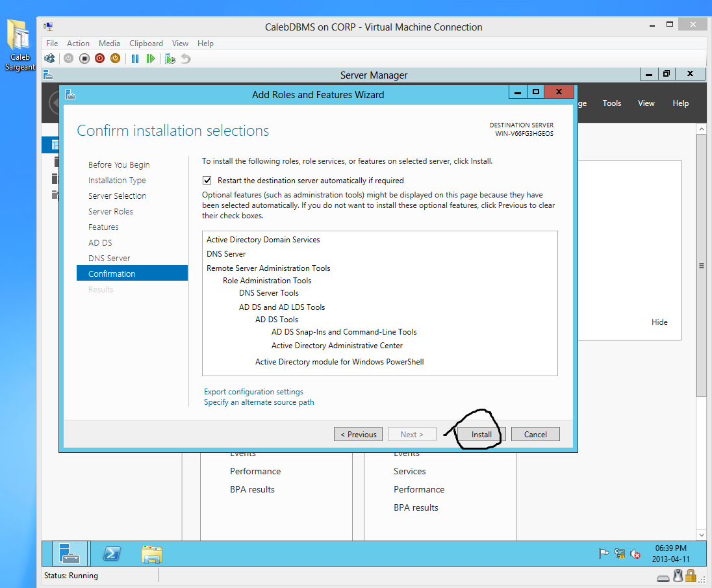Click Active Directory Domain Services list entry
The width and height of the screenshot is (712, 588).
pos(263,240)
